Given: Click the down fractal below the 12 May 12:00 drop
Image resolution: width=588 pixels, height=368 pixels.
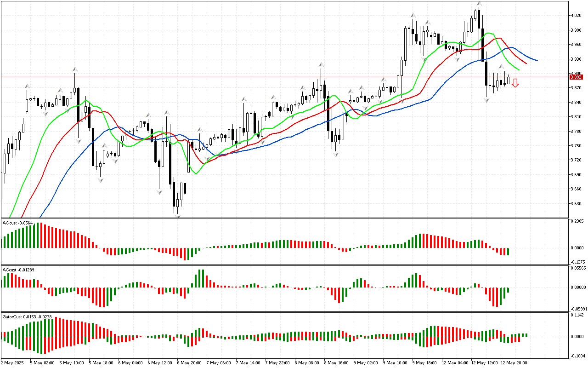Looking at the screenshot, I should coord(486,100).
